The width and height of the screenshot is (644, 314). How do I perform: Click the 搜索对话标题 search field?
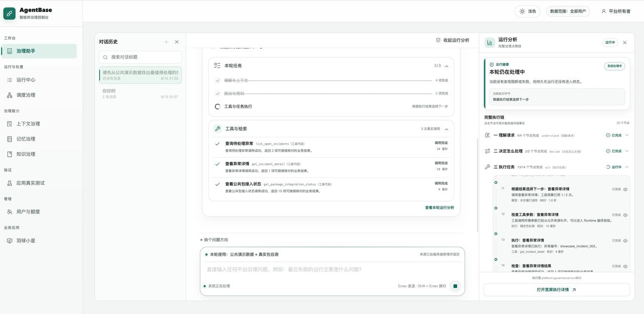pos(140,57)
